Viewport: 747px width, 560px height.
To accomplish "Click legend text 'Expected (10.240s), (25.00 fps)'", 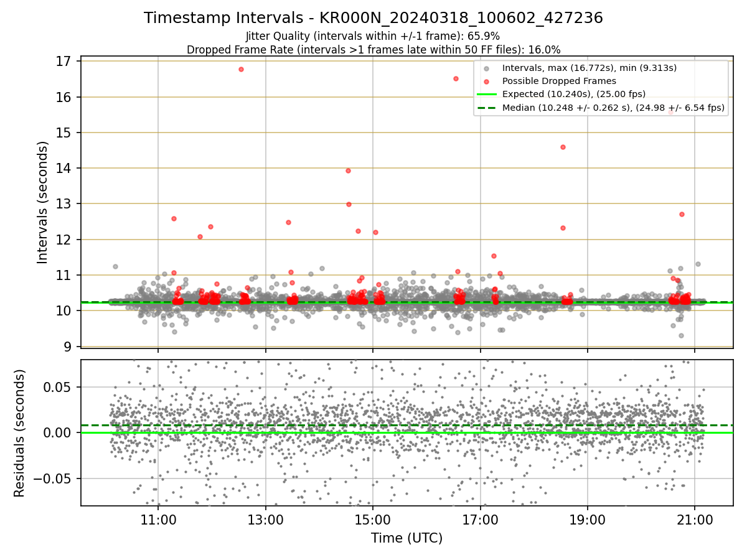I will click(x=574, y=95).
